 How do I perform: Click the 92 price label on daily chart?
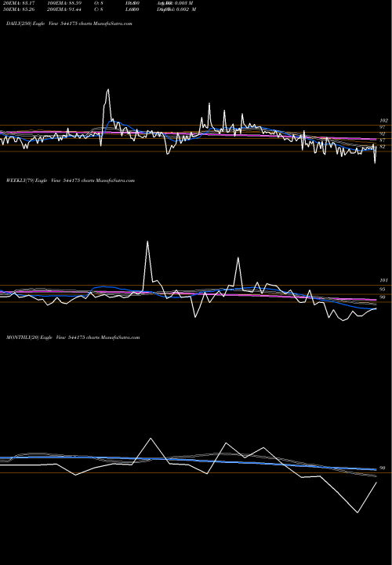pyautogui.click(x=383, y=133)
